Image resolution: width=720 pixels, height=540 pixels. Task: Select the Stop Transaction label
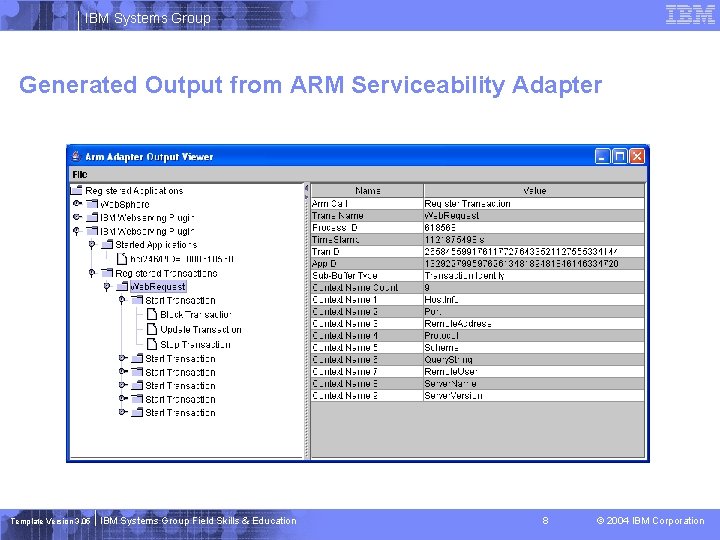click(195, 344)
